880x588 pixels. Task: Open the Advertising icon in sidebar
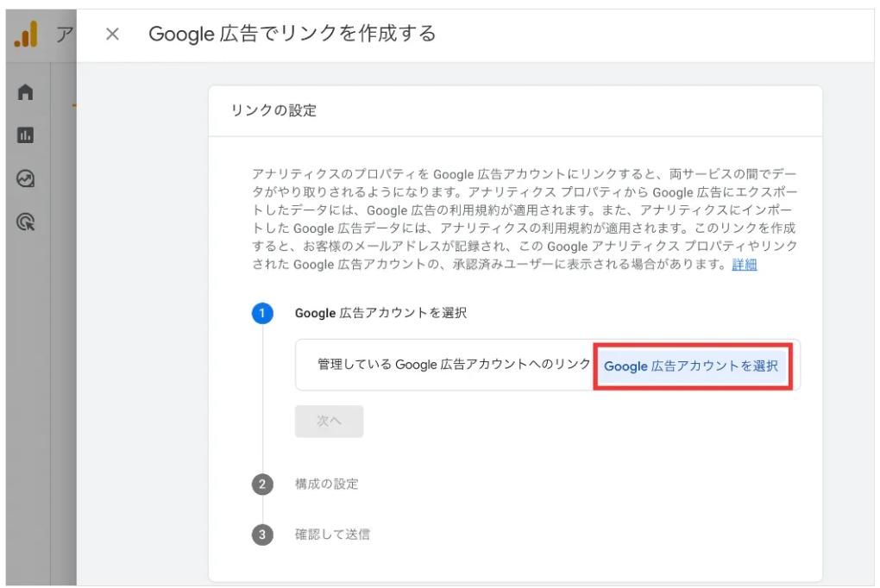pos(26,222)
